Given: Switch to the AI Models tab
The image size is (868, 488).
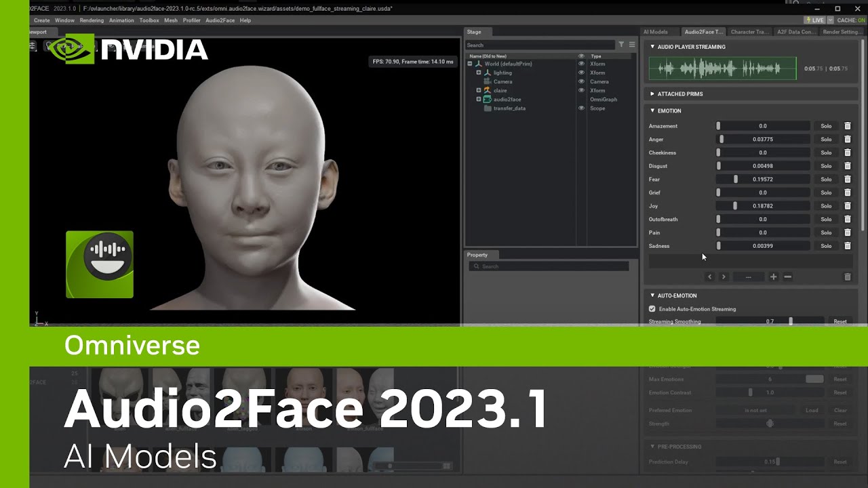Looking at the screenshot, I should pos(656,32).
